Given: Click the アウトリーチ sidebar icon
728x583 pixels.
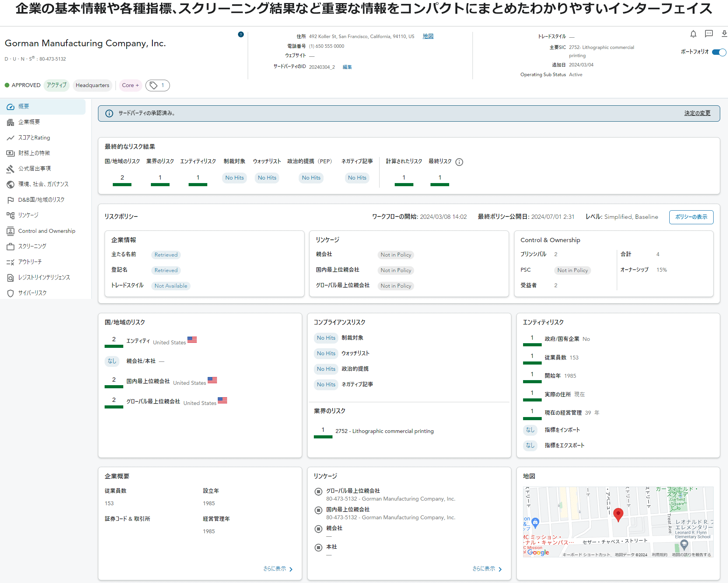Looking at the screenshot, I should (x=10, y=262).
